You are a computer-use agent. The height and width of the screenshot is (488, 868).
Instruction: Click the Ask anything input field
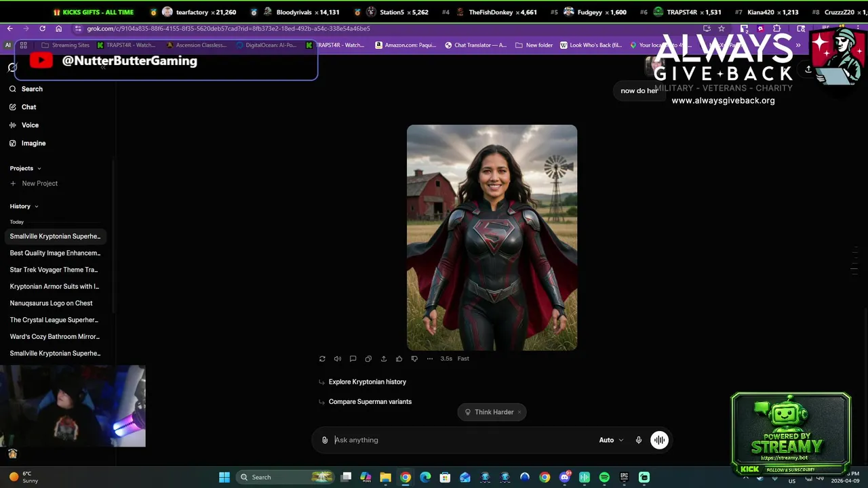click(461, 440)
